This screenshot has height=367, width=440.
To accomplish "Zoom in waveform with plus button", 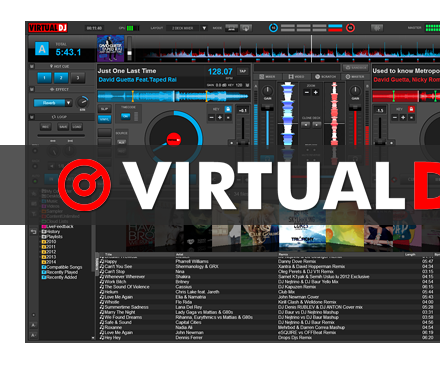I will point(315,92).
